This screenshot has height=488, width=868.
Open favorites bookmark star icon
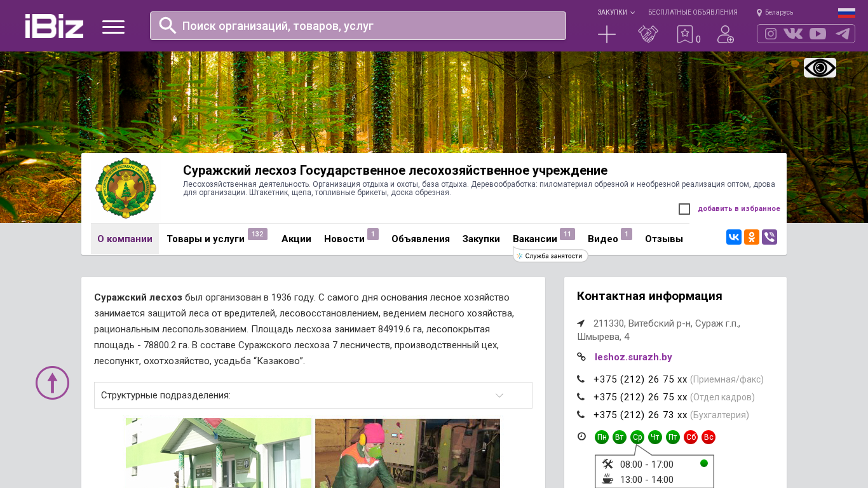click(684, 34)
